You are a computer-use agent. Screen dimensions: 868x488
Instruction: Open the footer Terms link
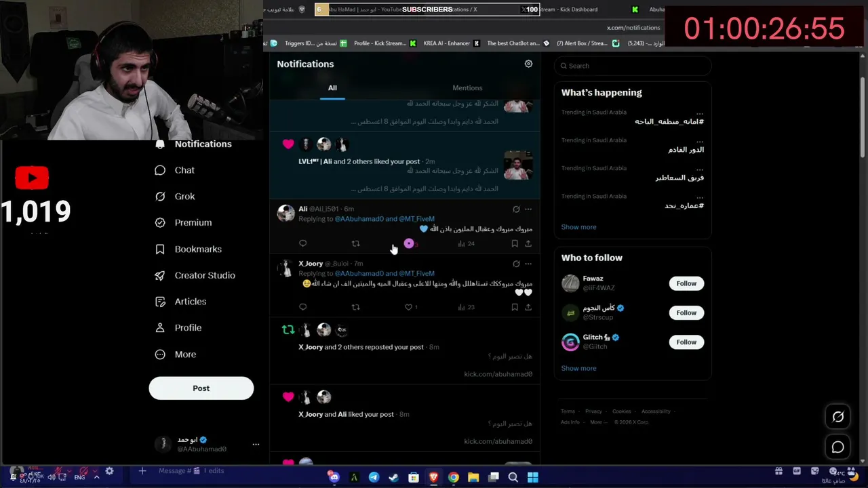click(568, 411)
